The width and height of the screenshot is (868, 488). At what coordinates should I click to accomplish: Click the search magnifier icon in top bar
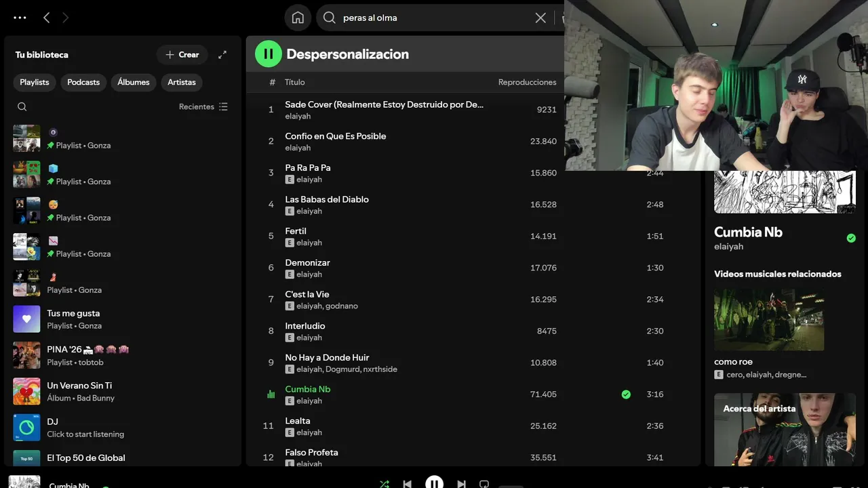[330, 18]
